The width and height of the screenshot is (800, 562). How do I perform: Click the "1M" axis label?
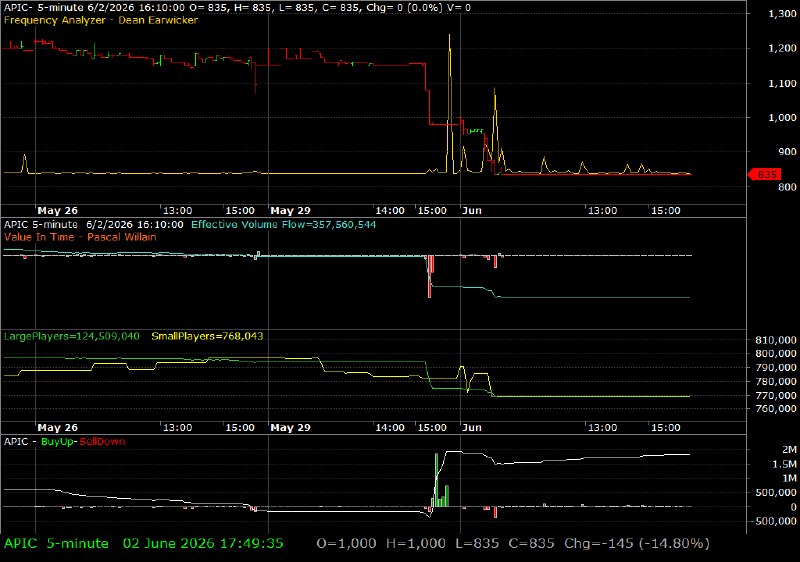click(789, 478)
